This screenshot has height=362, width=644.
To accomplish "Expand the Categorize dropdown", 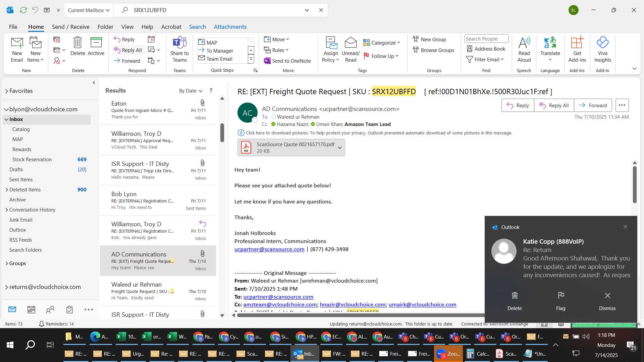I will click(x=382, y=43).
